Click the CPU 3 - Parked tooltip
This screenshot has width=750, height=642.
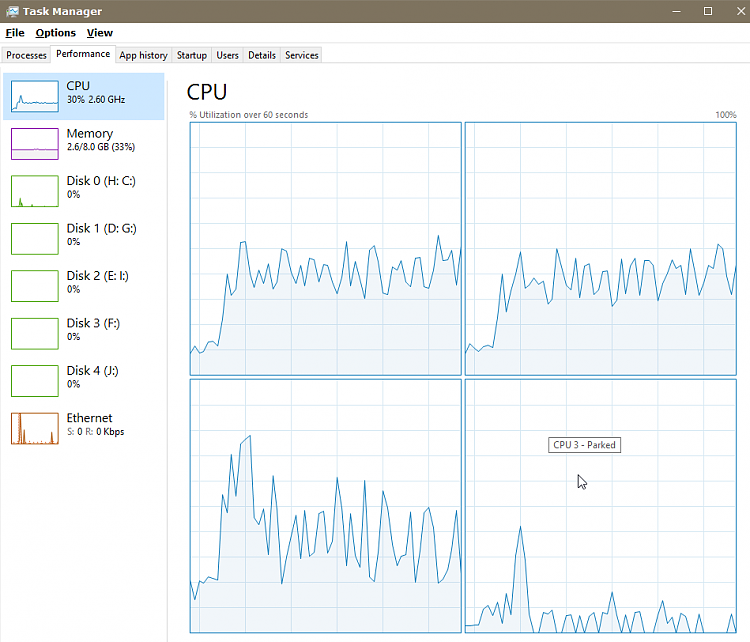point(584,445)
